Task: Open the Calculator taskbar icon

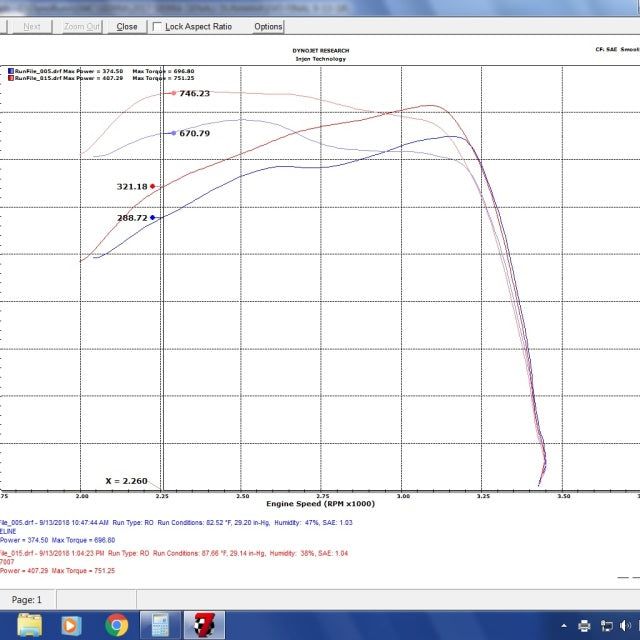Action: [x=159, y=625]
